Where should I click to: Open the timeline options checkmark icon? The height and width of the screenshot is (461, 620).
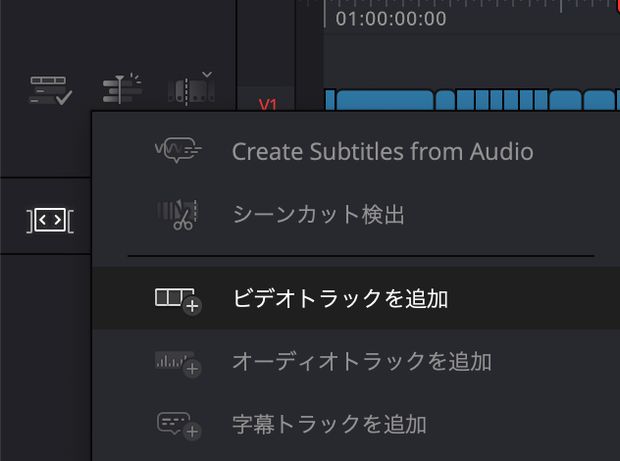[50, 91]
